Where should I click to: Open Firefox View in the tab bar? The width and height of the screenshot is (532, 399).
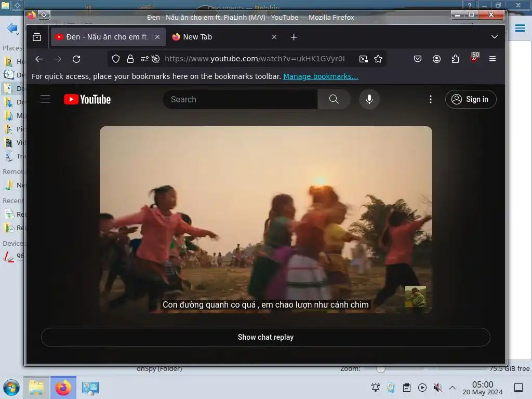[37, 37]
